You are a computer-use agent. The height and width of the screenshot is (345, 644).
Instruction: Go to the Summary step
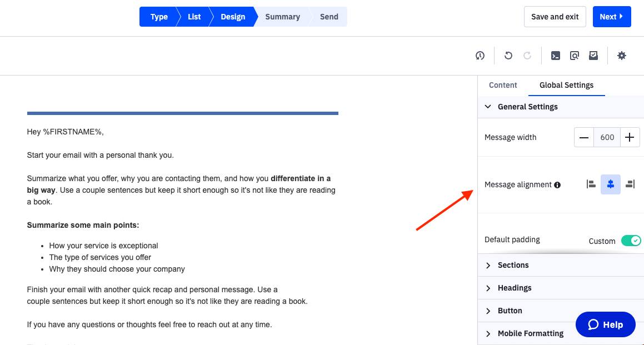pos(282,17)
